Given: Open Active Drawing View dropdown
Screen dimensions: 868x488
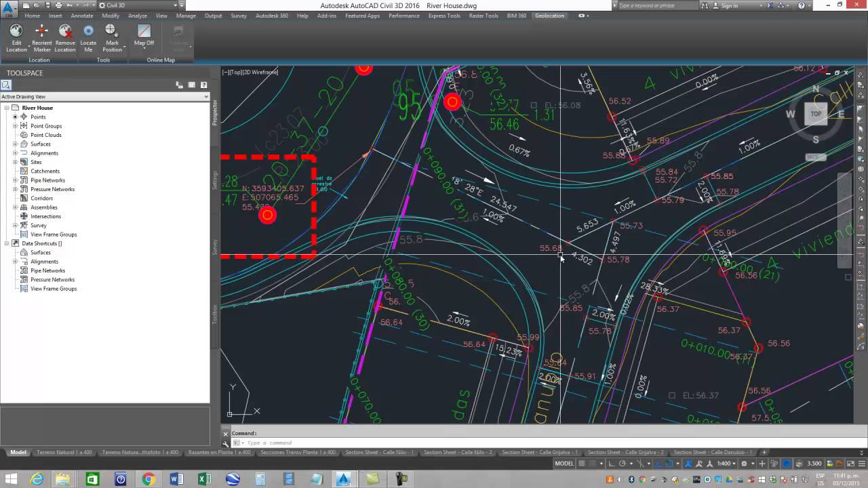Looking at the screenshot, I should [x=104, y=96].
